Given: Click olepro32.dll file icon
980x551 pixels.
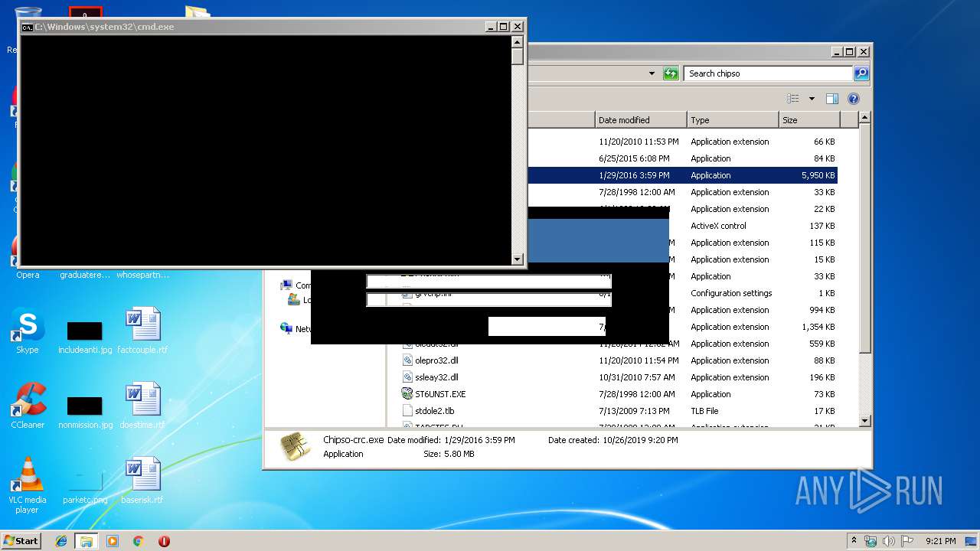Looking at the screenshot, I should point(407,360).
